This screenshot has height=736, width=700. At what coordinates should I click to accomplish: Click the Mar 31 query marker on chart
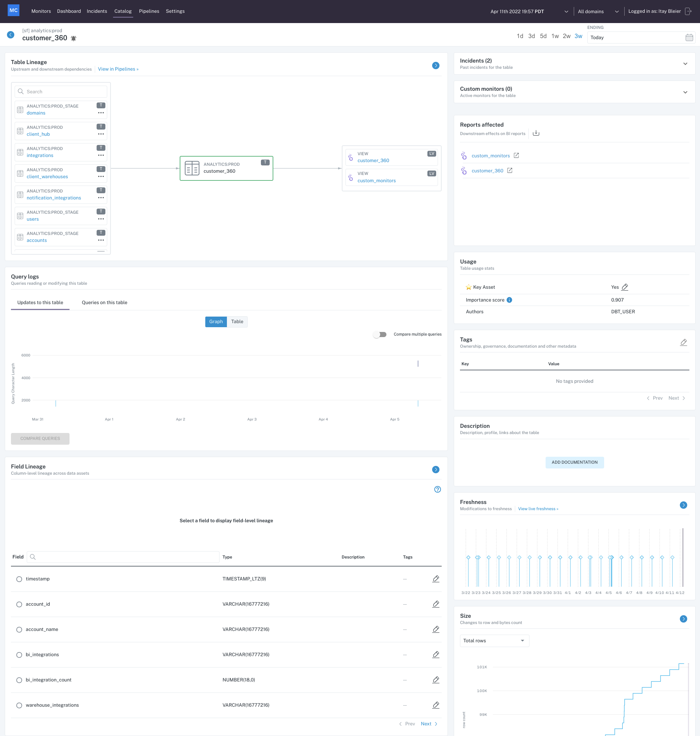click(x=56, y=403)
